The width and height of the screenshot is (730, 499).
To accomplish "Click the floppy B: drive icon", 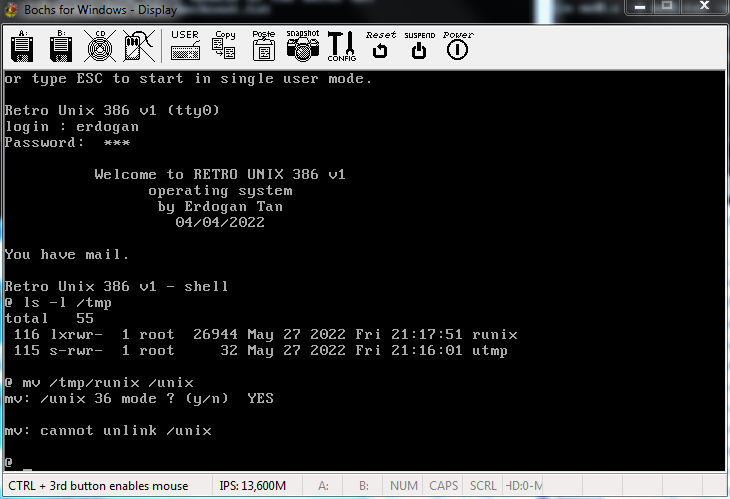I will (61, 47).
